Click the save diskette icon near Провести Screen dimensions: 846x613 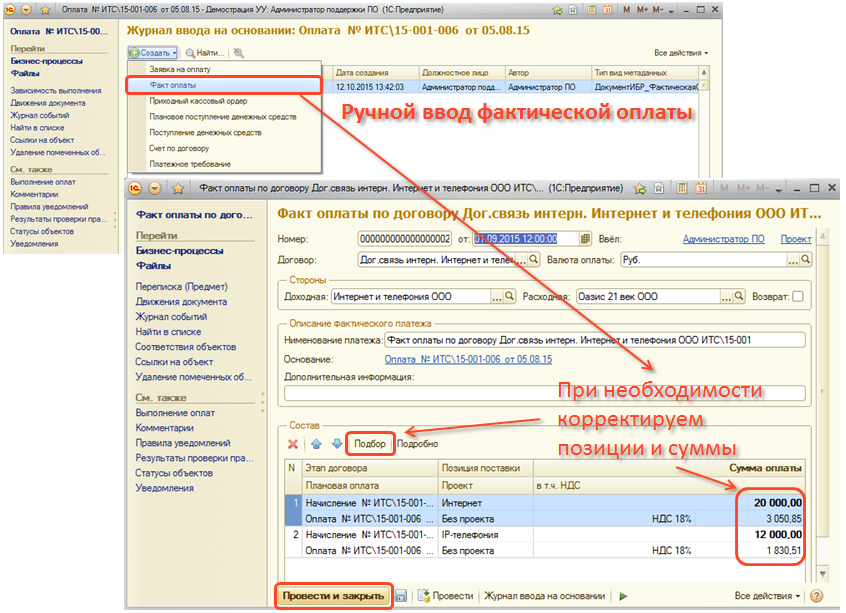point(400,596)
